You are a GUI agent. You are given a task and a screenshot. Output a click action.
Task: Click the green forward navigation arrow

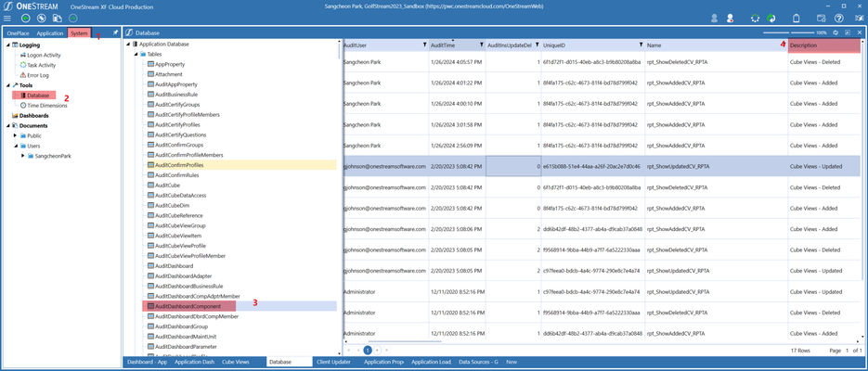72,19
